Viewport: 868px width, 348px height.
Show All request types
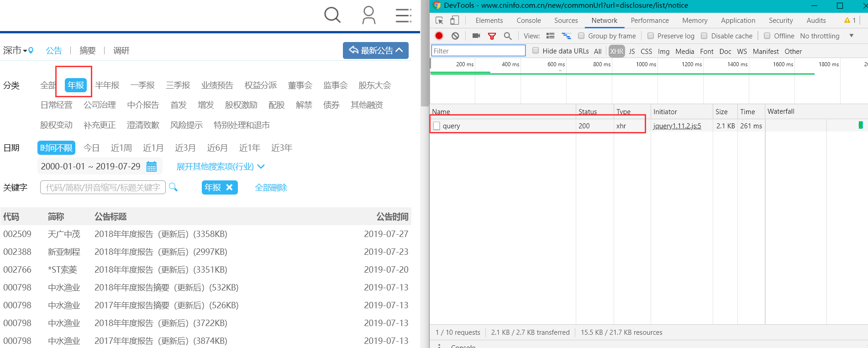click(598, 51)
